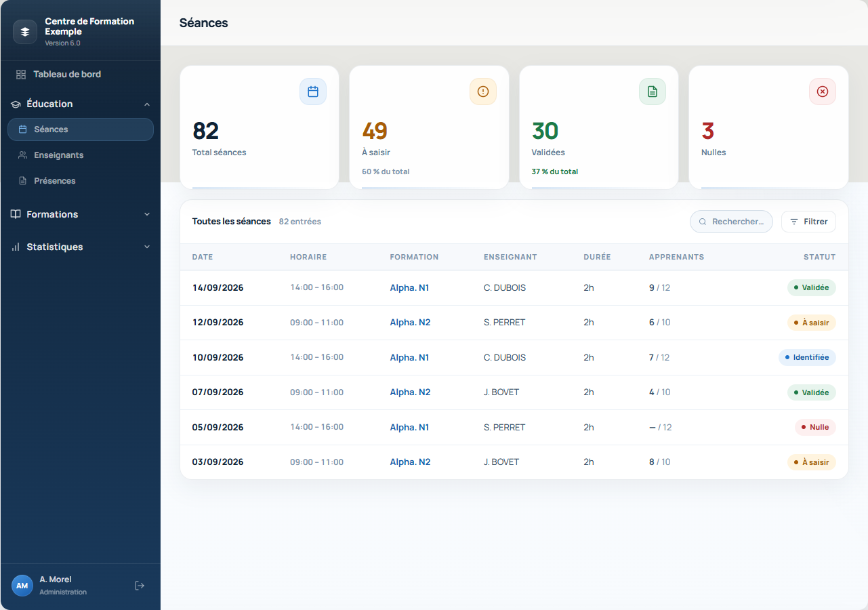The image size is (868, 610).
Task: Click the Validée badge for 14/09/2026
Action: (x=811, y=288)
